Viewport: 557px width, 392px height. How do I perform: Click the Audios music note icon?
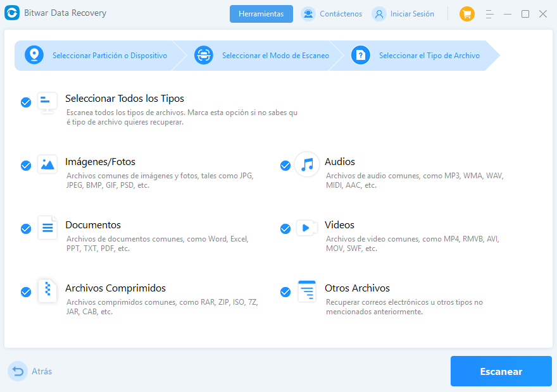click(x=307, y=164)
